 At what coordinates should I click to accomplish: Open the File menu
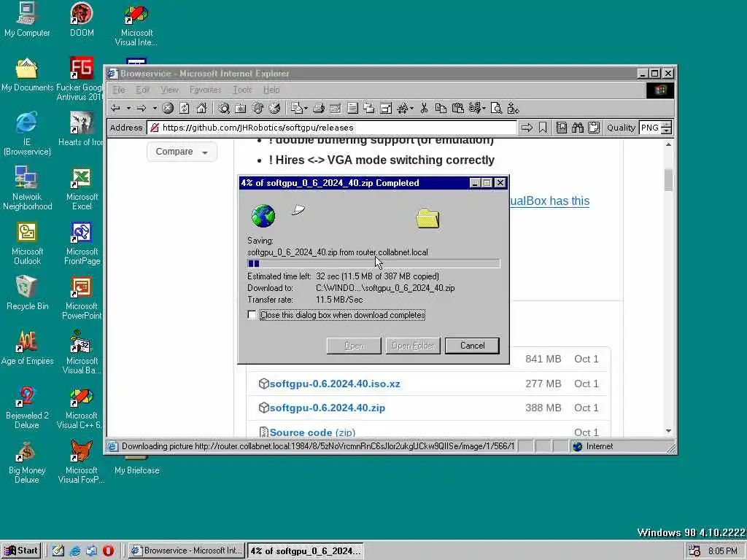pos(119,90)
